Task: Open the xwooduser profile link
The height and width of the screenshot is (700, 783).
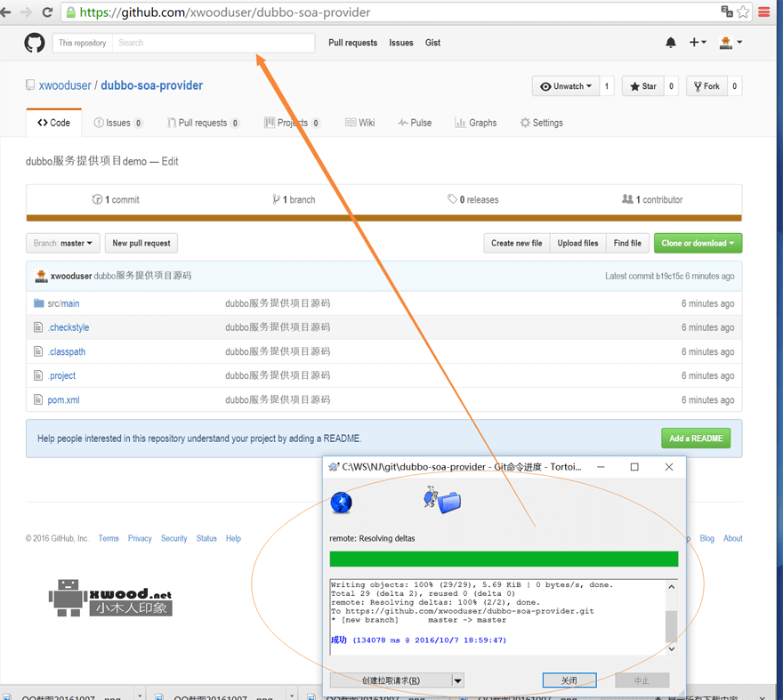Action: pyautogui.click(x=65, y=85)
